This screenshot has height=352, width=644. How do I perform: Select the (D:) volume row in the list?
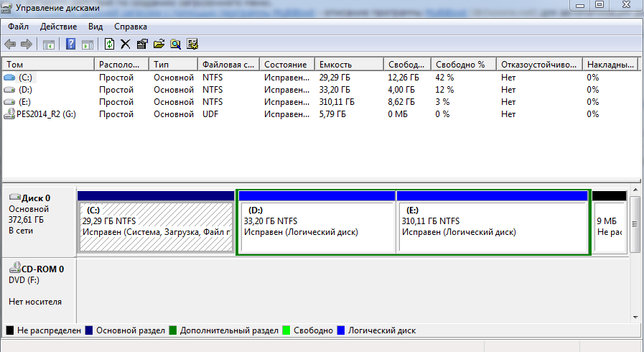[320, 90]
